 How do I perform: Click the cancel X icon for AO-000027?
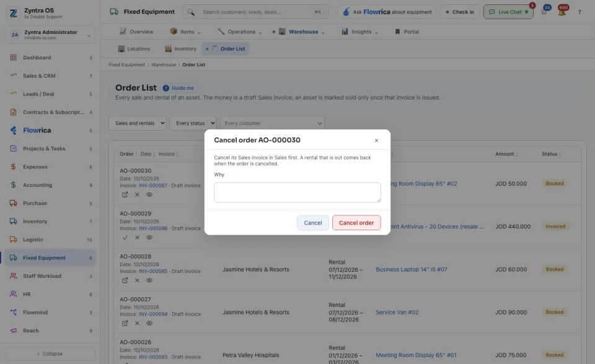pyautogui.click(x=137, y=323)
